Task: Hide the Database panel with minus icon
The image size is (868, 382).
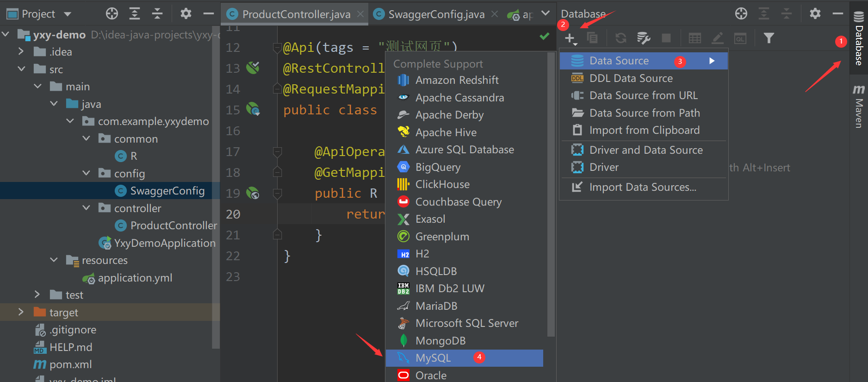Action: pyautogui.click(x=837, y=14)
